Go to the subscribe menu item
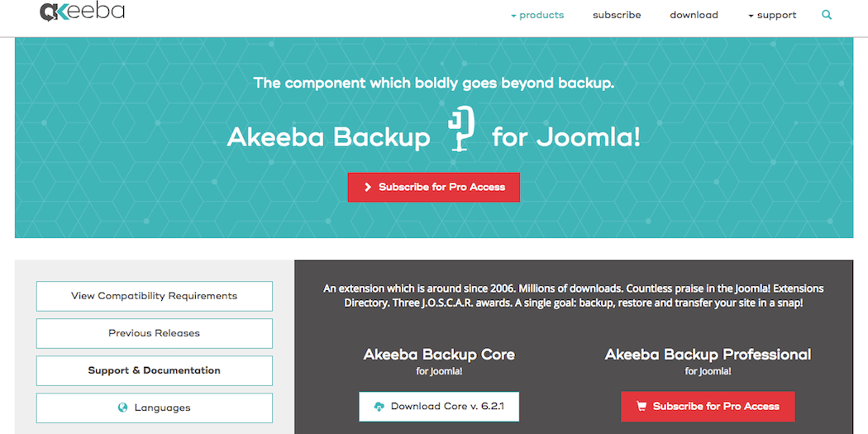The image size is (868, 434). click(617, 15)
